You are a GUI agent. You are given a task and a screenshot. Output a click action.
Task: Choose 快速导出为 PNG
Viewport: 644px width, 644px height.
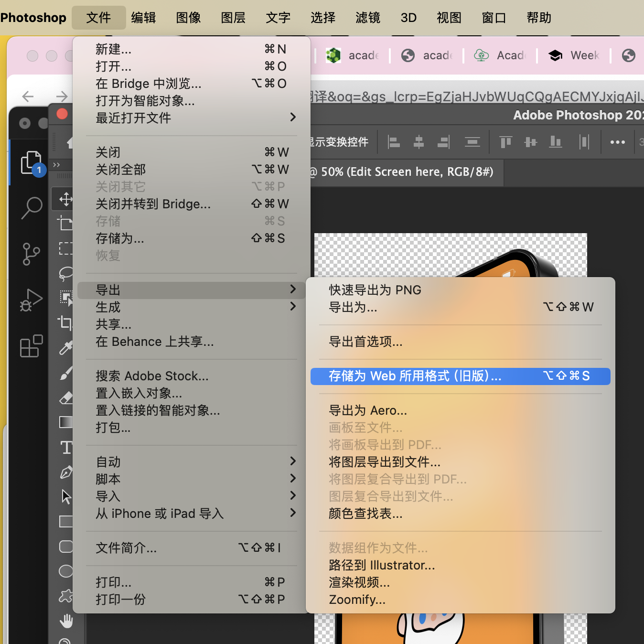click(461, 290)
